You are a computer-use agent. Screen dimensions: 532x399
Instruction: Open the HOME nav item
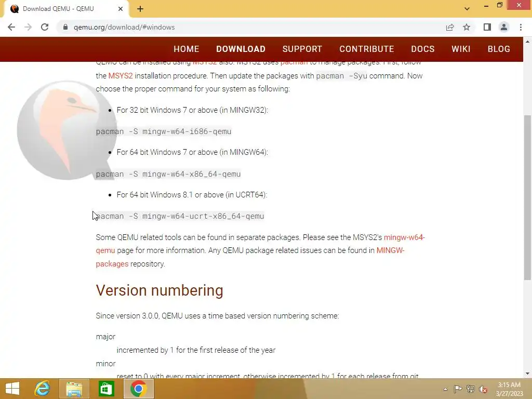coord(187,49)
